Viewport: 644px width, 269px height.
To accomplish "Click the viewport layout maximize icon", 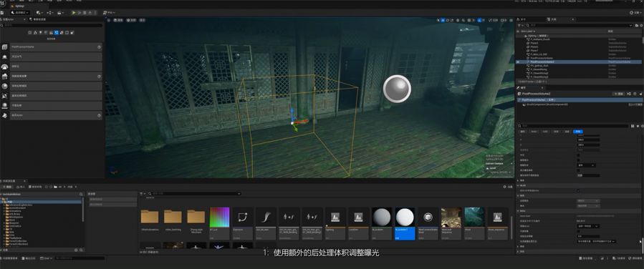I will click(511, 20).
